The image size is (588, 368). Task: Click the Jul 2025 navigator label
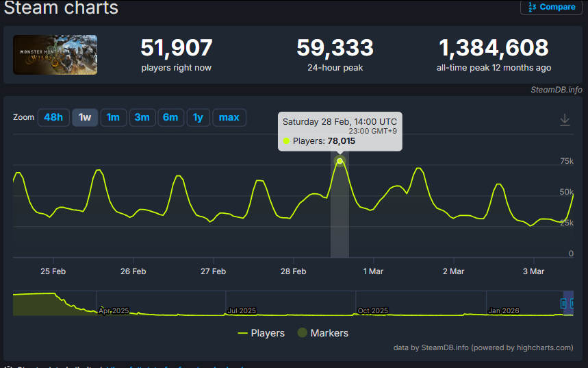click(x=242, y=311)
